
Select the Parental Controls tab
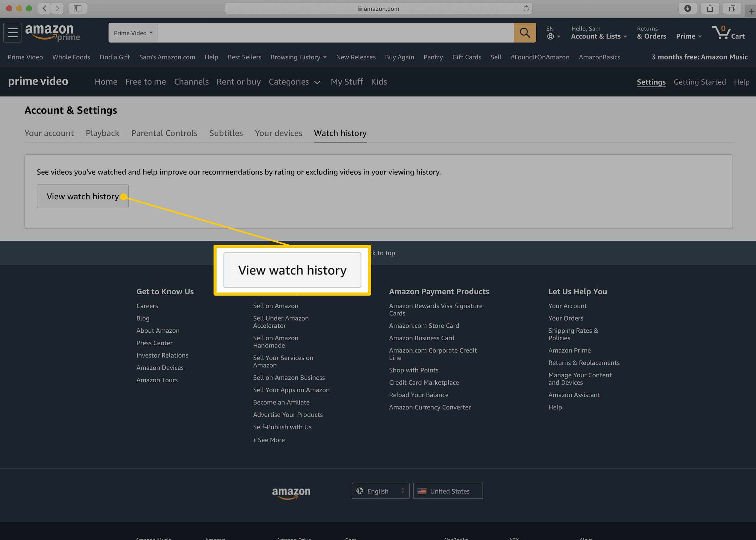pos(164,133)
